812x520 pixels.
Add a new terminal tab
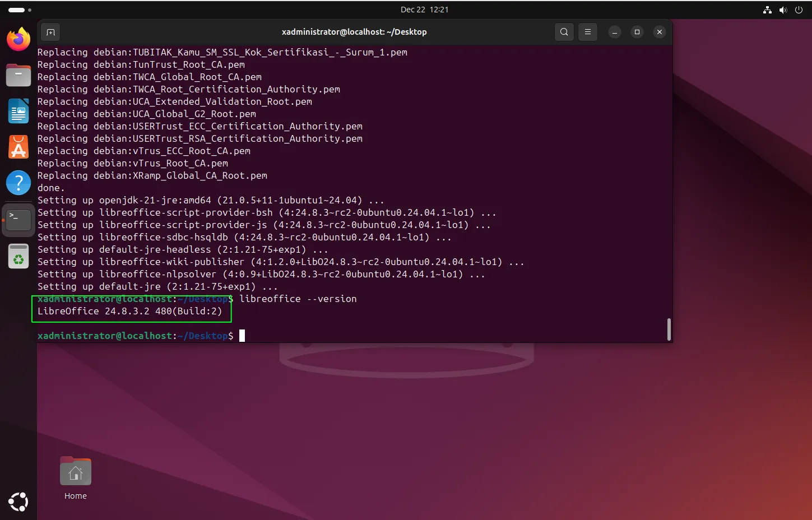click(50, 32)
